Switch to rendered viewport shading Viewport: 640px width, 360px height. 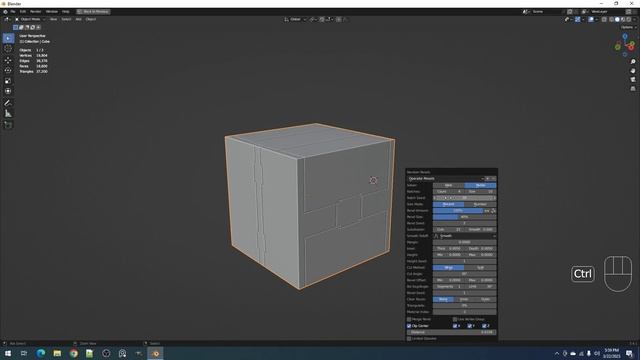(x=629, y=19)
